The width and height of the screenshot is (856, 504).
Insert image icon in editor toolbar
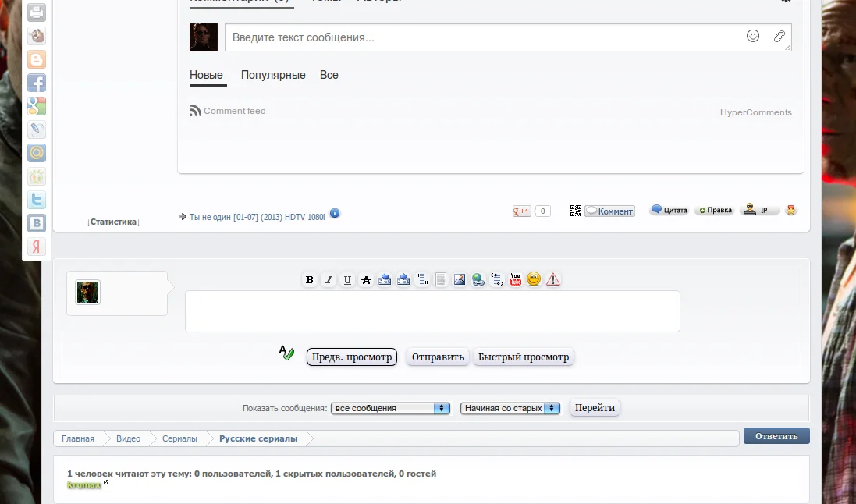(x=460, y=279)
